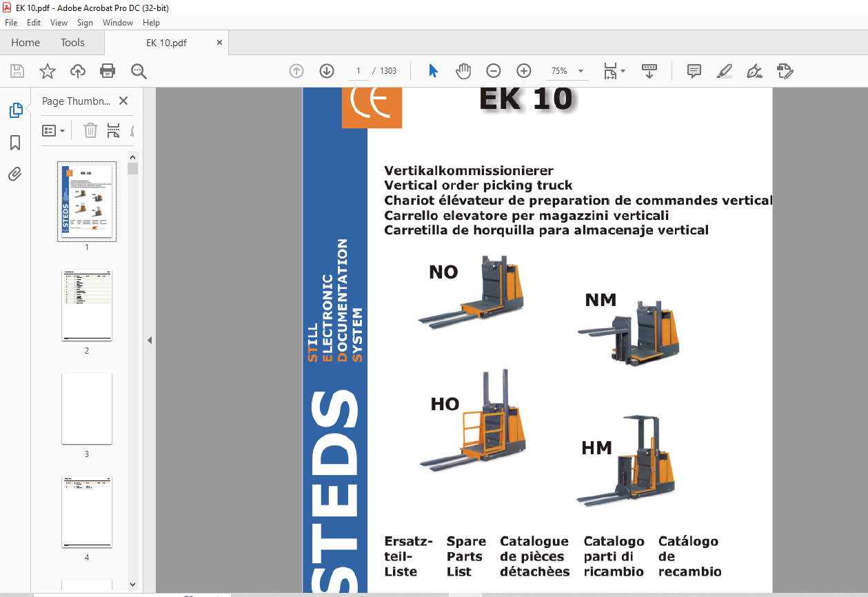This screenshot has height=597, width=868.
Task: Click thumbnails scrollbar up arrow
Action: (133, 157)
